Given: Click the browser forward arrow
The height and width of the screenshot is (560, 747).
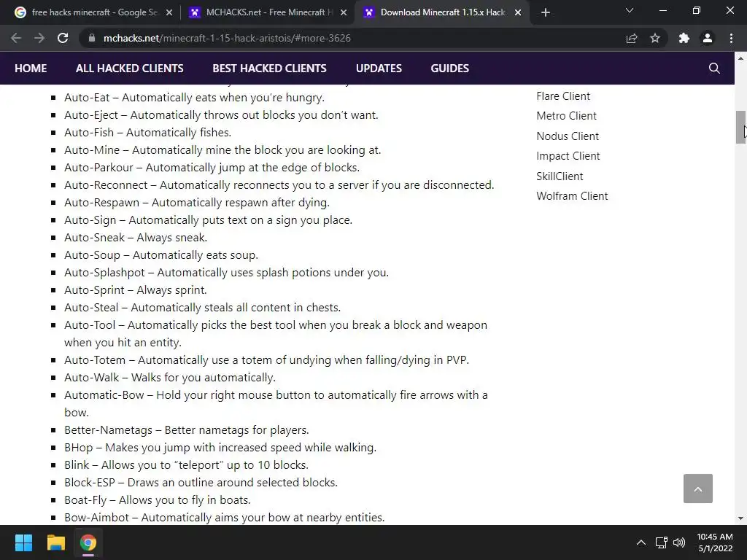Looking at the screenshot, I should tap(39, 38).
